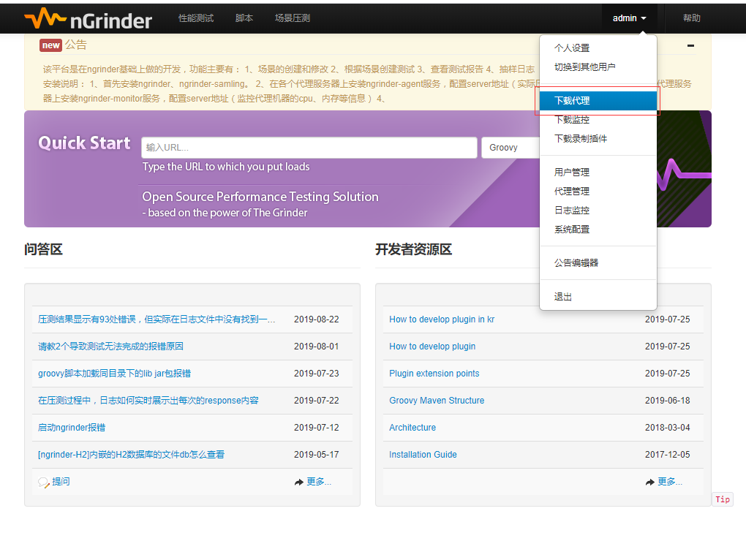This screenshot has width=746, height=560.
Task: Open the 压测结果显示有93处错误 question
Action: click(x=157, y=319)
